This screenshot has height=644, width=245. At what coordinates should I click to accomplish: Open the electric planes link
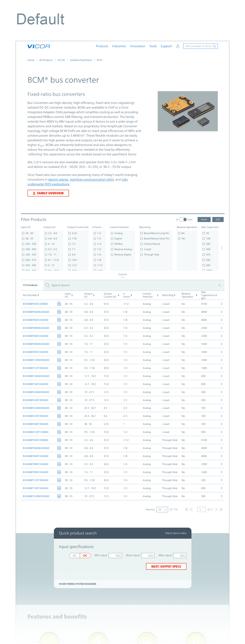[x=58, y=180]
